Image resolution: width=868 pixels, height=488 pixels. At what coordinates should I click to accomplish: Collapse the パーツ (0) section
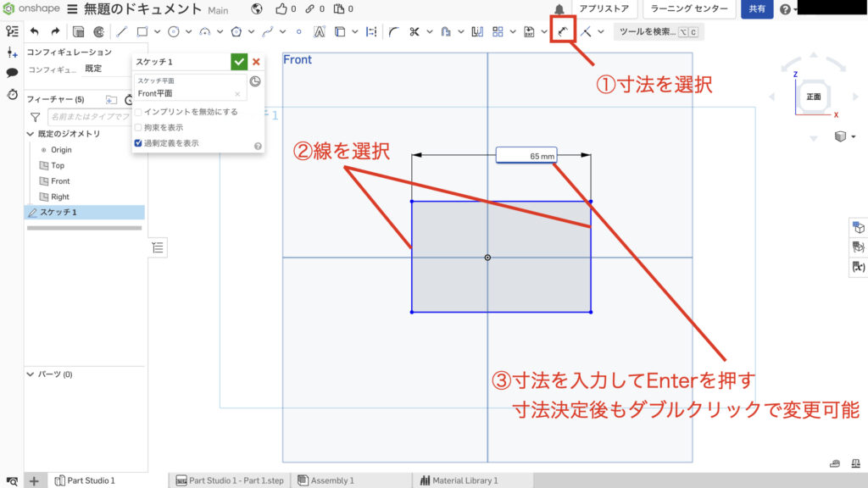31,374
